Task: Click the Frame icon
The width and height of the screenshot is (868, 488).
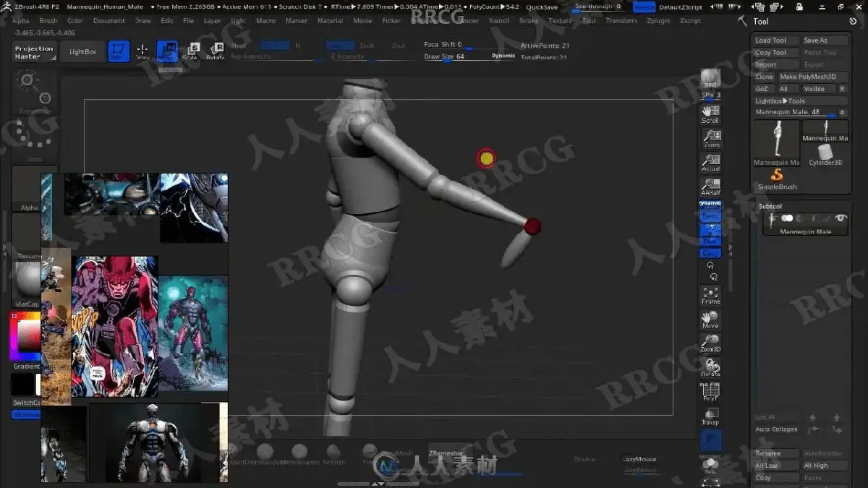Action: pyautogui.click(x=711, y=295)
